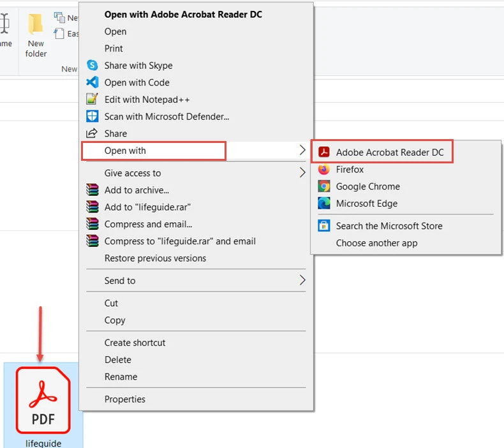Click the VS Code icon in context menu
The image size is (504, 448).
point(93,82)
